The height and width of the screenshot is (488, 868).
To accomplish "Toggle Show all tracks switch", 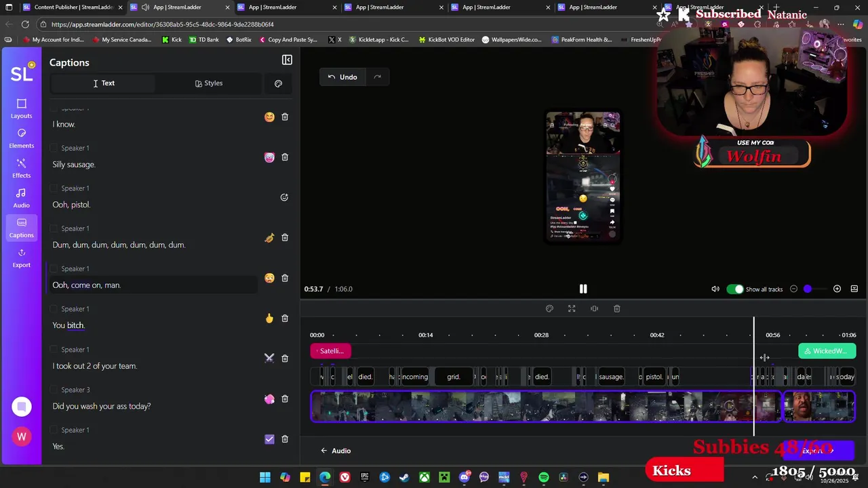I will click(735, 289).
